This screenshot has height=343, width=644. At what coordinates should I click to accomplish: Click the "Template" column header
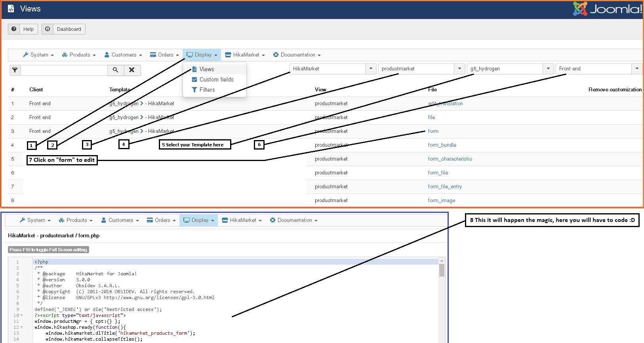point(120,90)
